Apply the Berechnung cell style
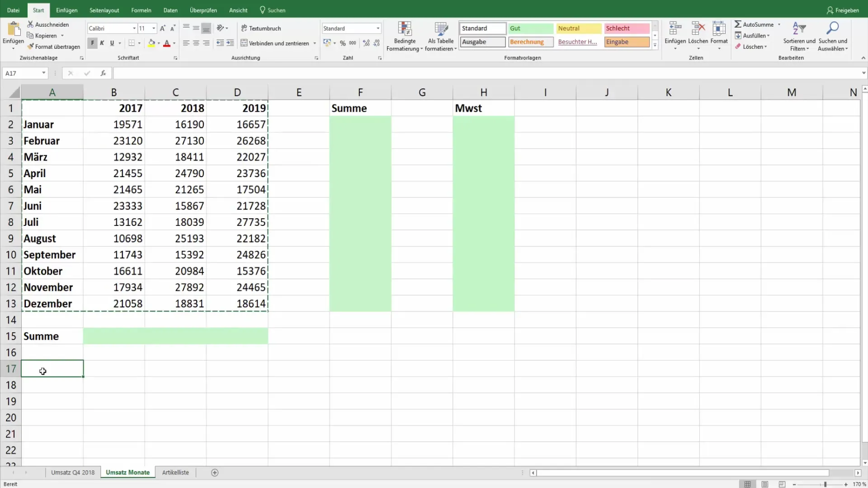The height and width of the screenshot is (488, 868). (531, 42)
